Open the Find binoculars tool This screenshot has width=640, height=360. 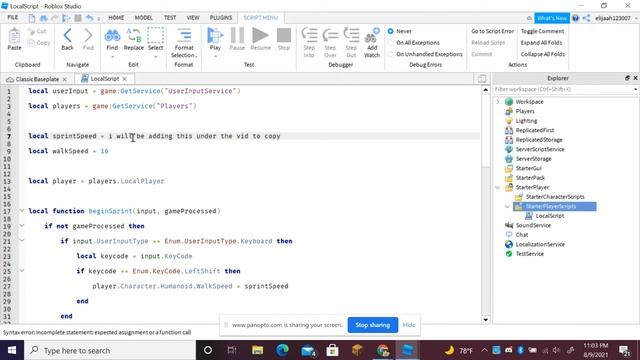tap(112, 39)
